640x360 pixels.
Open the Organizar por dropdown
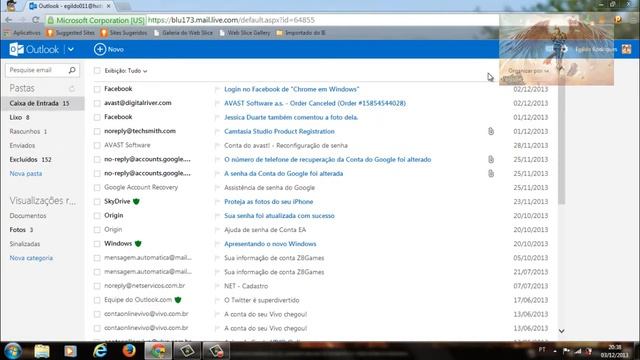pos(528,71)
